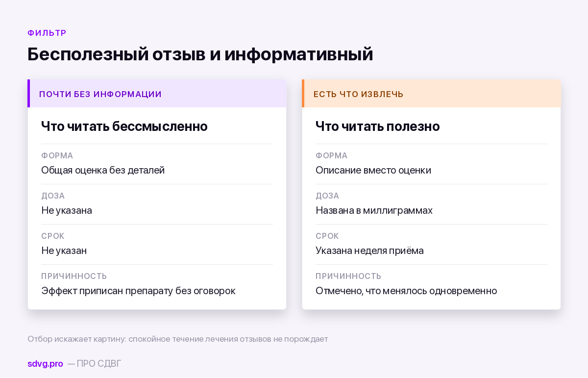Screen dimensions: 588x378
Task: Click 'Отмечено, что менялось одновременно' text
Action: pos(406,291)
